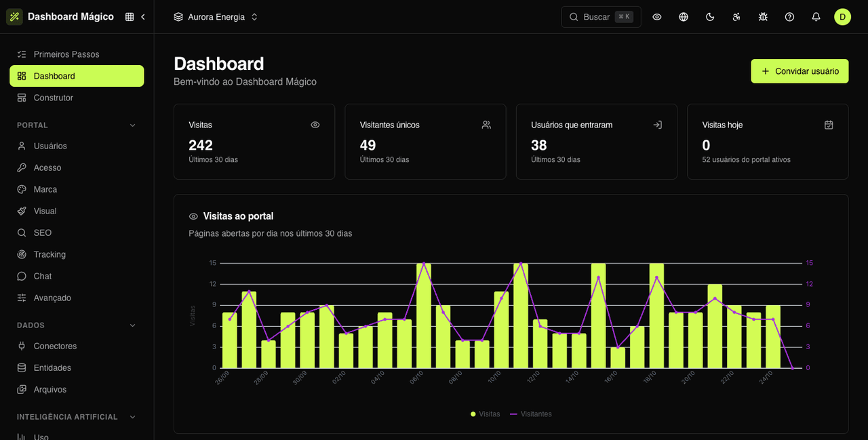Collapse the sidebar with the left chevron
This screenshot has height=440, width=868.
click(143, 17)
